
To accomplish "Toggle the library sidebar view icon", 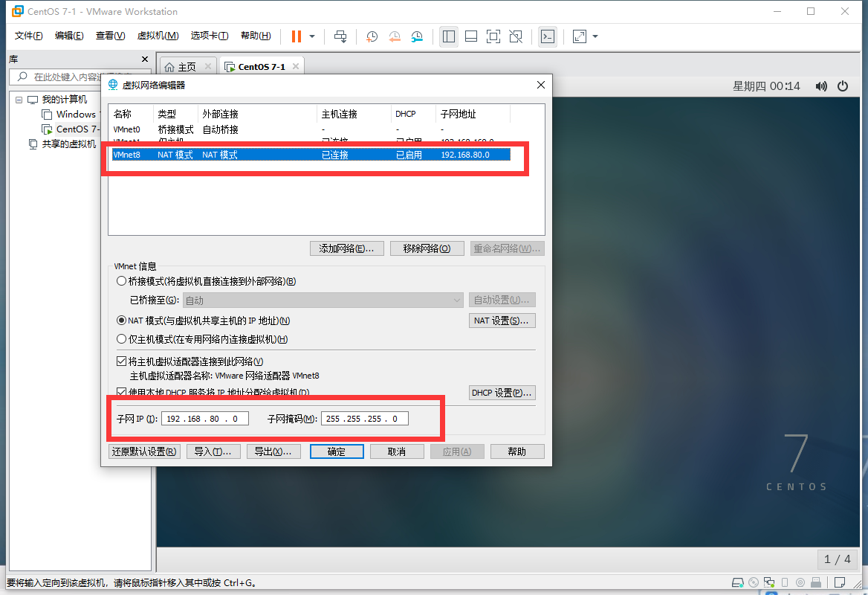I will pyautogui.click(x=449, y=36).
